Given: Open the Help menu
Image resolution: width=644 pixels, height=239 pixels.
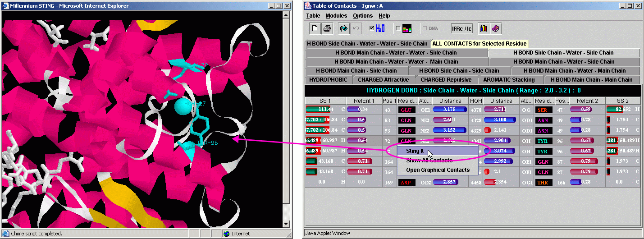Looking at the screenshot, I should (384, 16).
